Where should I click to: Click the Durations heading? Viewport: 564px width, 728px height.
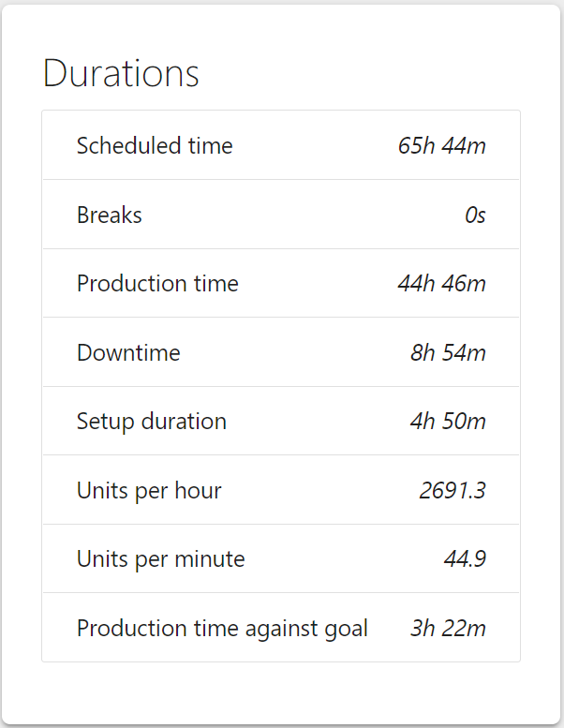pyautogui.click(x=121, y=74)
